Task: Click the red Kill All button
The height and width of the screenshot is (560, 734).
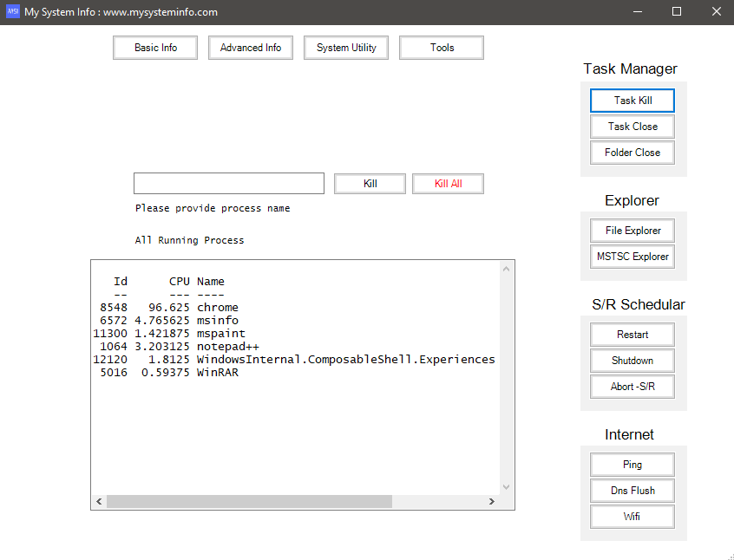Action: pyautogui.click(x=448, y=184)
